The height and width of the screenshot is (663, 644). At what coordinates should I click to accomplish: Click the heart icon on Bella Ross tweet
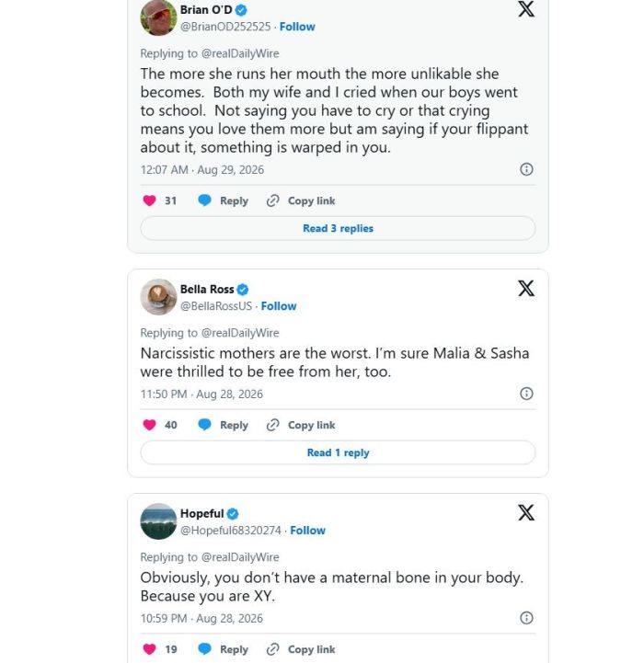(149, 425)
